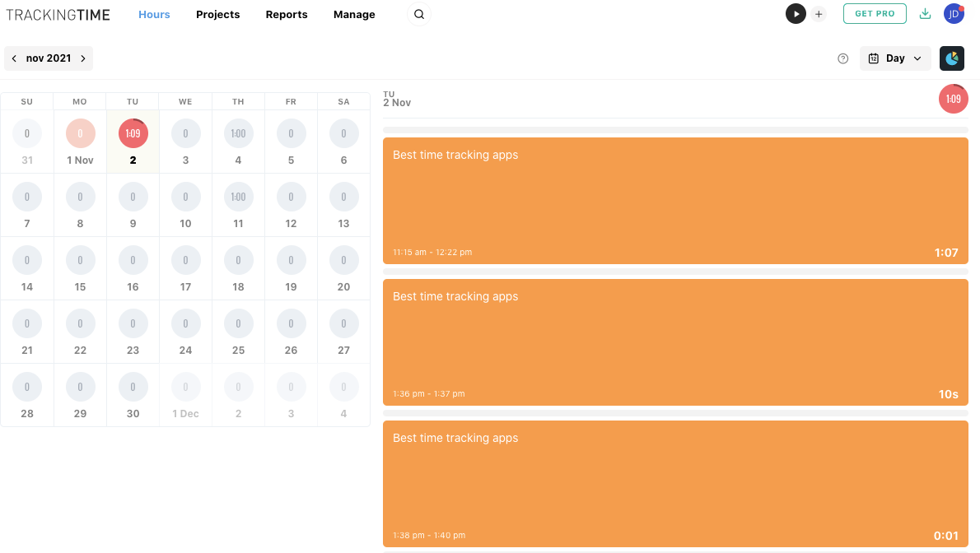
Task: Select the 0:01 Best time tracking apps entry
Action: [x=675, y=484]
